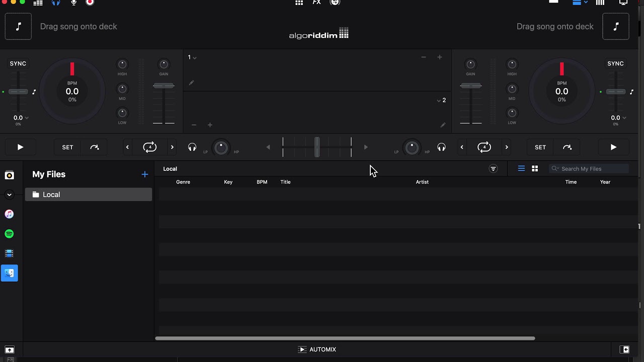
Task: Play the left deck
Action: 20,147
